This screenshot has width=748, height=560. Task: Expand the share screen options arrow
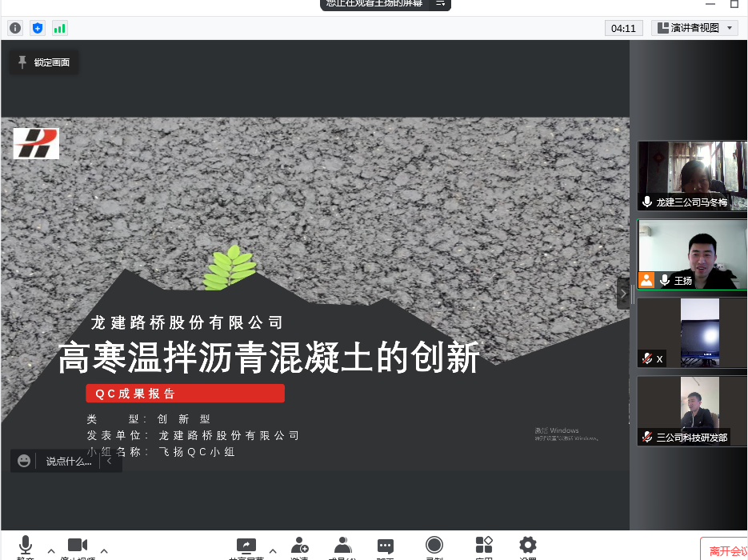point(273,551)
